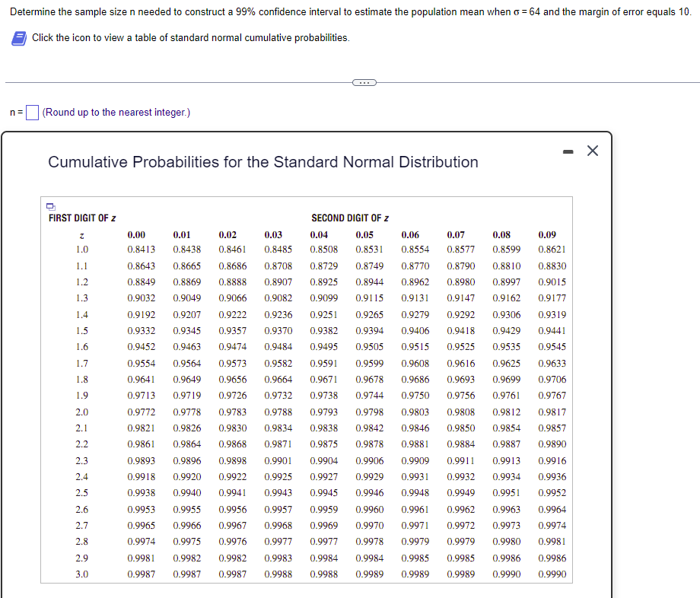This screenshot has width=700, height=598.
Task: Select cell 0.9495 in row 1.6
Action: pyautogui.click(x=324, y=347)
